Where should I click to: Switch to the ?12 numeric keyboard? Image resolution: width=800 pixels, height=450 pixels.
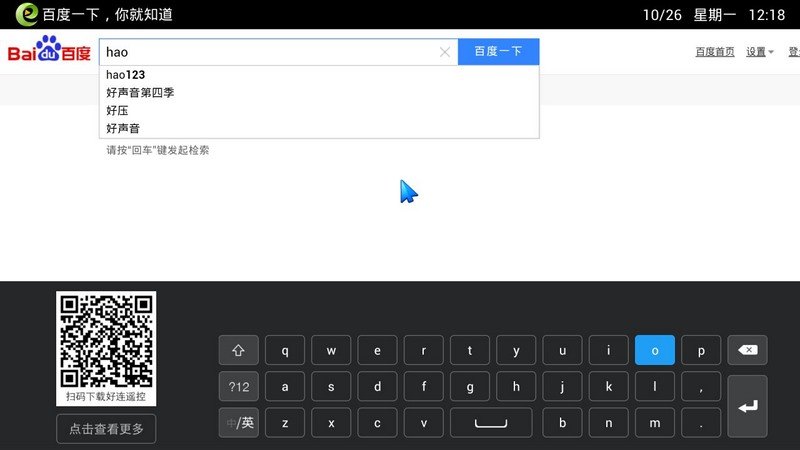tap(239, 387)
